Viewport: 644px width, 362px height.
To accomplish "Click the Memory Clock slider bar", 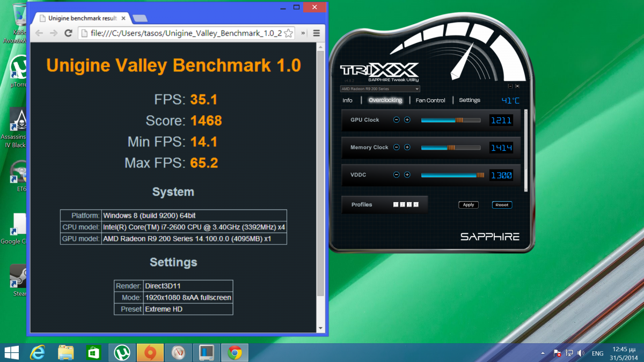I will 451,147.
